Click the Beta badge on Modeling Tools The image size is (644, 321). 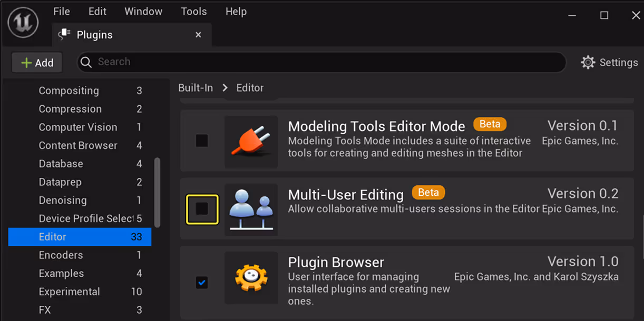click(x=490, y=124)
